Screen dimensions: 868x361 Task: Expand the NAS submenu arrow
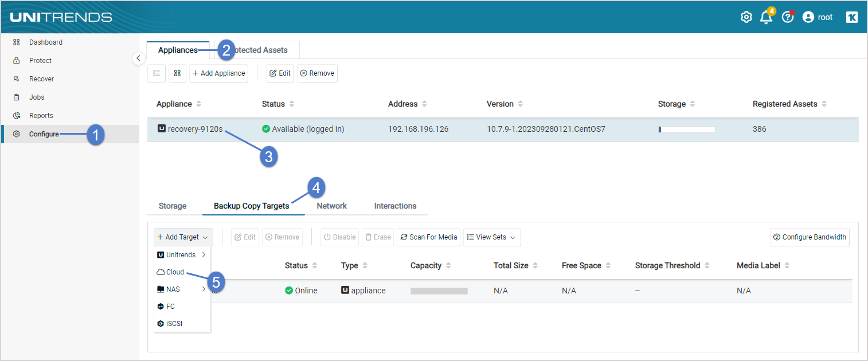point(204,289)
